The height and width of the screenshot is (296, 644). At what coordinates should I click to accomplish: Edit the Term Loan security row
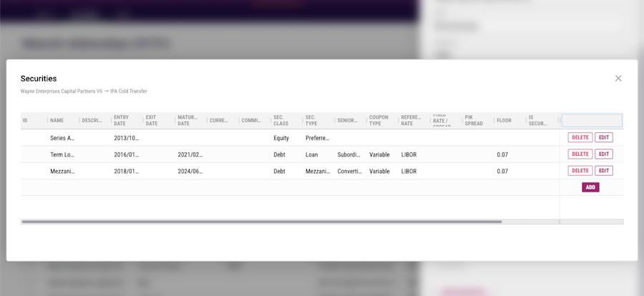[x=604, y=154]
